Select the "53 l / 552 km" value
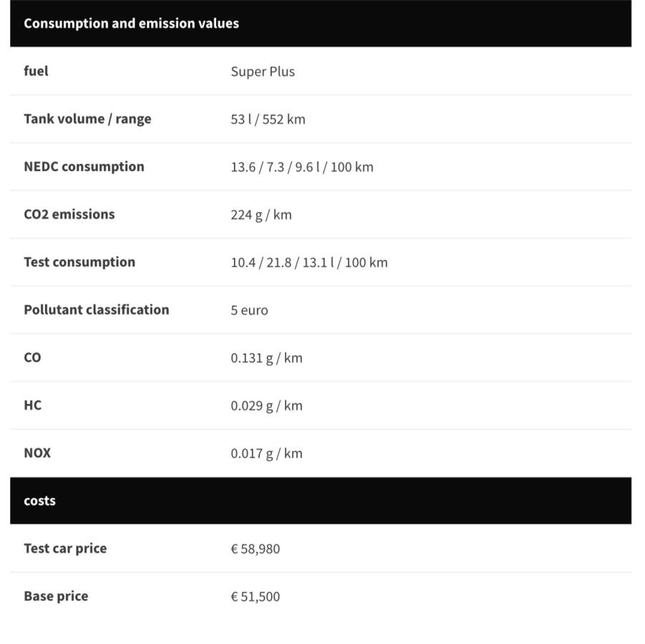645x644 pixels. 267,119
